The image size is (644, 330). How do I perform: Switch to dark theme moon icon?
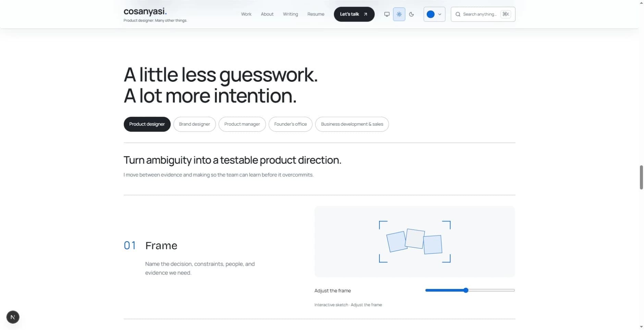pos(411,14)
